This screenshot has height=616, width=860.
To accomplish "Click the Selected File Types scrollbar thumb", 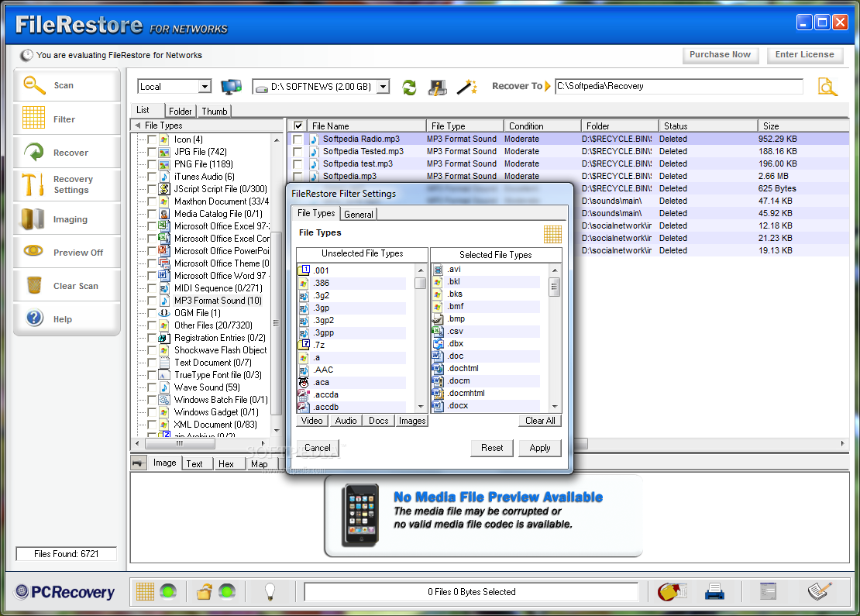I will pyautogui.click(x=555, y=287).
